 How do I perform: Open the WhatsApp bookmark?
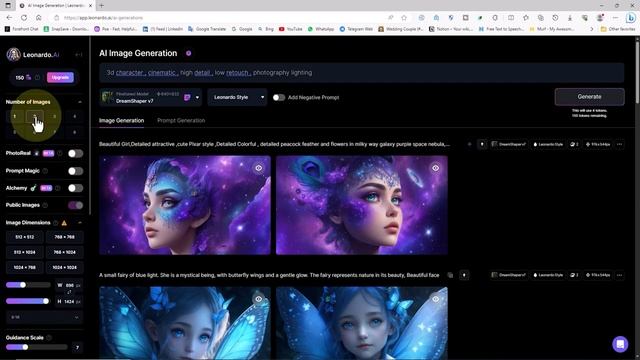[x=321, y=29]
